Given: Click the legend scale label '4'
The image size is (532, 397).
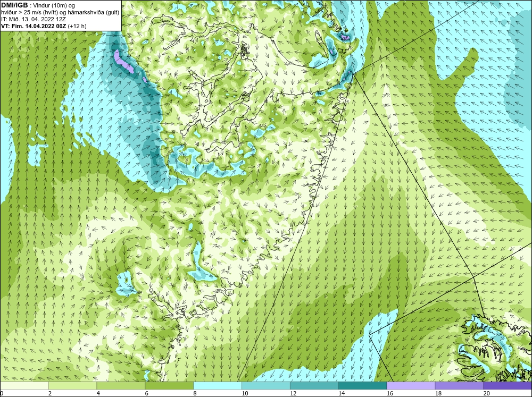Looking at the screenshot, I should coord(98,393).
